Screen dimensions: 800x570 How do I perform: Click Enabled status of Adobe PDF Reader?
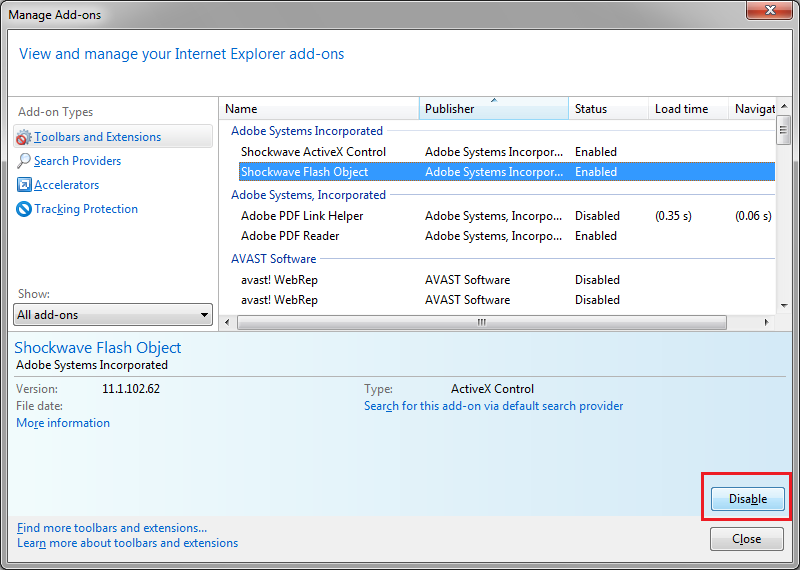595,236
